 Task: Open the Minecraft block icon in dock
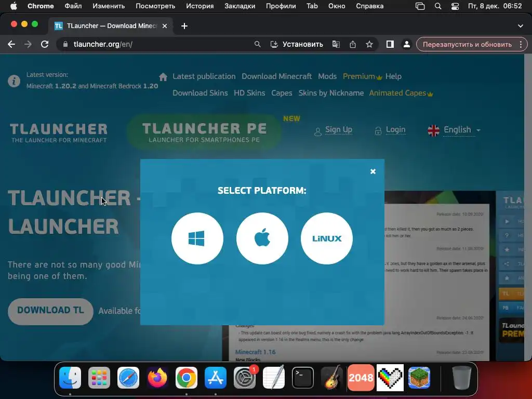[419, 378]
